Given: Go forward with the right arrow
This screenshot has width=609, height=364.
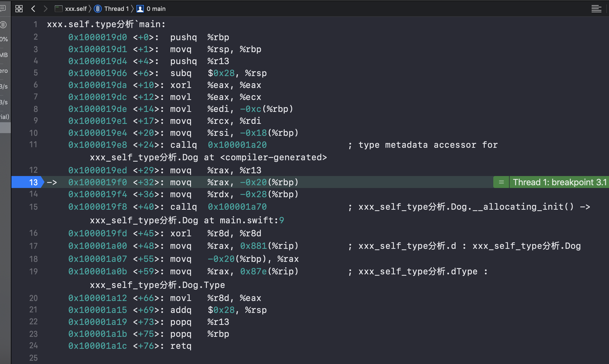Looking at the screenshot, I should (45, 9).
